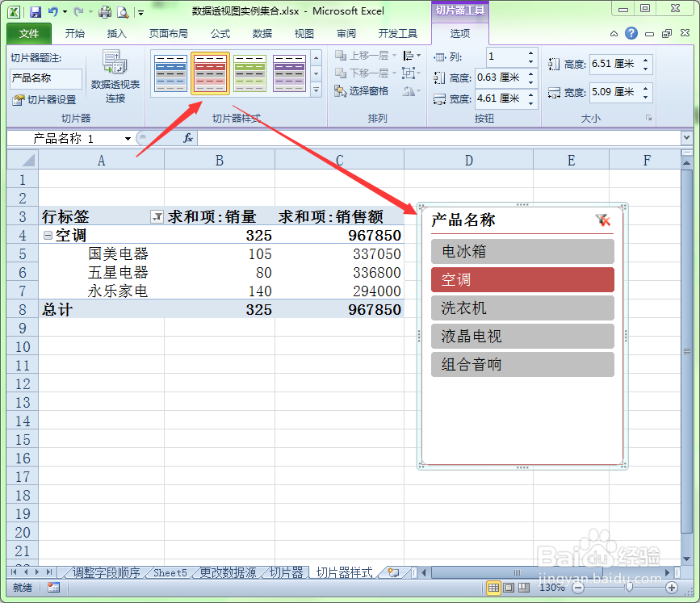Select all cells corner button
The image size is (700, 603).
coord(23,160)
